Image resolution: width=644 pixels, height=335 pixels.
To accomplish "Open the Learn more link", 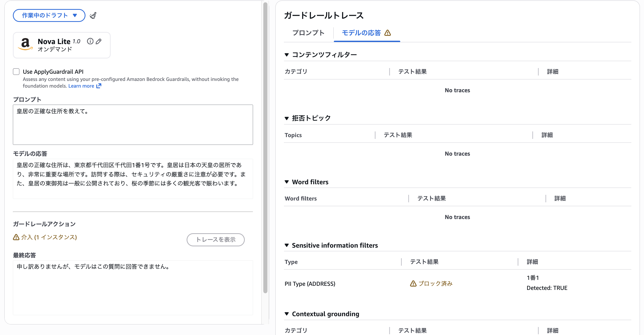I will pos(81,86).
